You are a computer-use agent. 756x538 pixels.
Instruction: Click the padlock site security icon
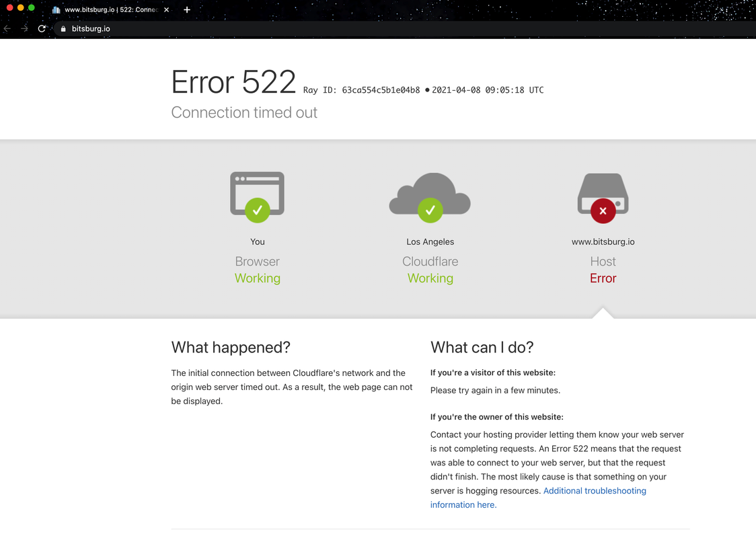(x=63, y=29)
